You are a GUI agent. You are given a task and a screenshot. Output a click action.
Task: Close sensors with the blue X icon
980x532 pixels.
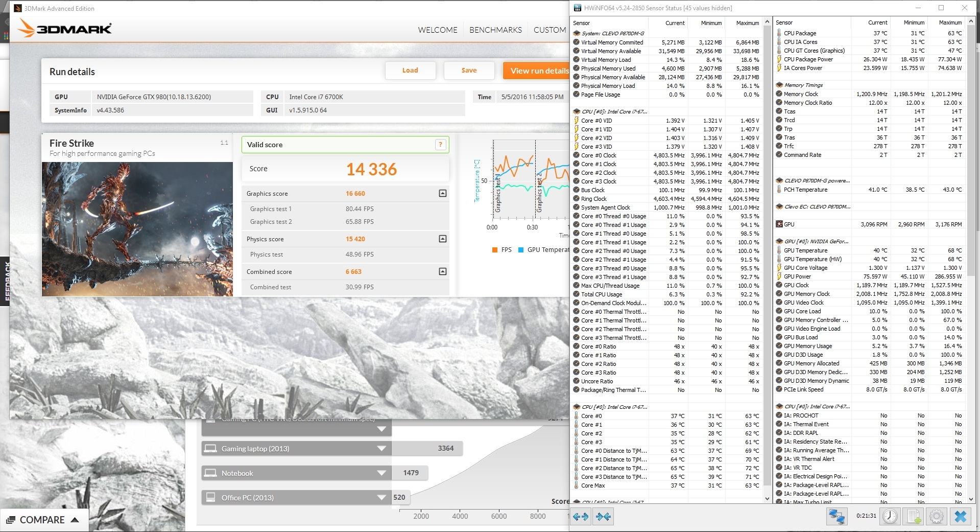[961, 517]
